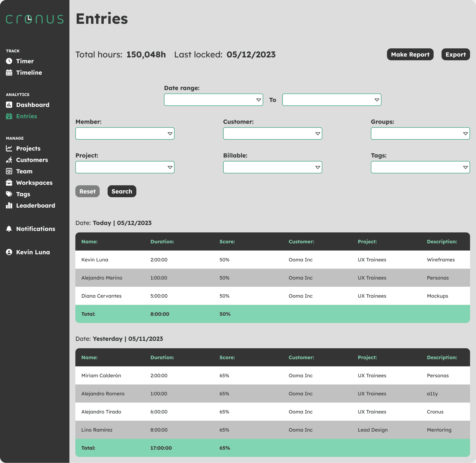Open the Groups filter dropdown

click(420, 133)
